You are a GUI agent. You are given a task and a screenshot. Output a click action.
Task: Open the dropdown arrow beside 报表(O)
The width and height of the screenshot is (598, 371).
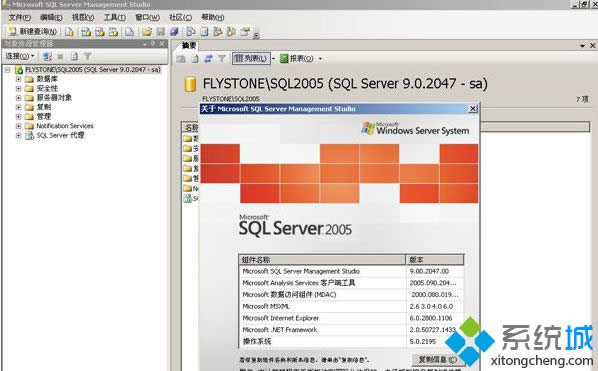pos(320,59)
